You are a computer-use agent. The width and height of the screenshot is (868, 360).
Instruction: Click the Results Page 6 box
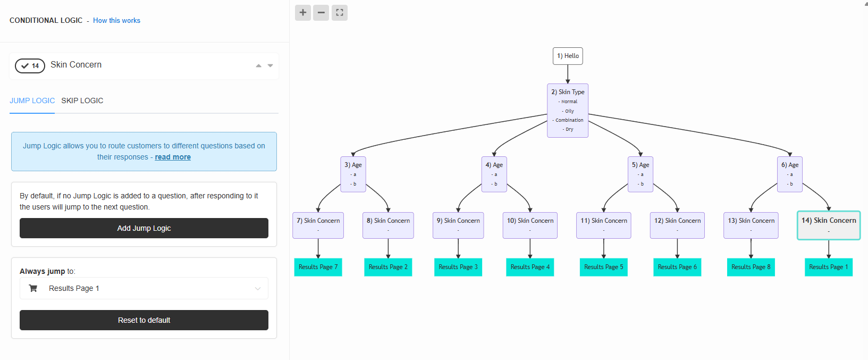point(677,267)
